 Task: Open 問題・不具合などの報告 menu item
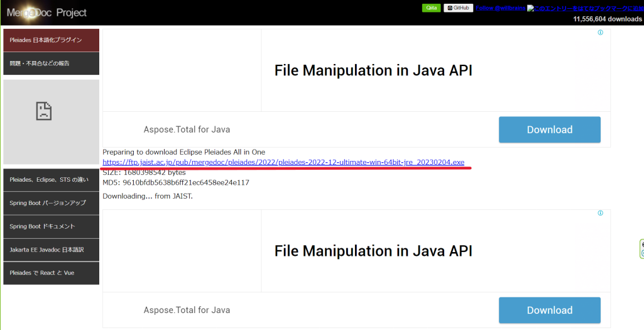(52, 63)
